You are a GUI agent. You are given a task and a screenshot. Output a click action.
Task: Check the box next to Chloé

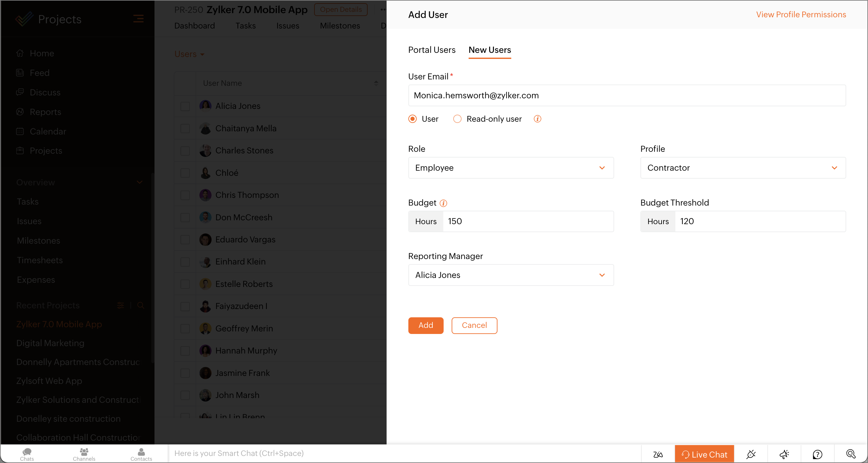click(185, 173)
